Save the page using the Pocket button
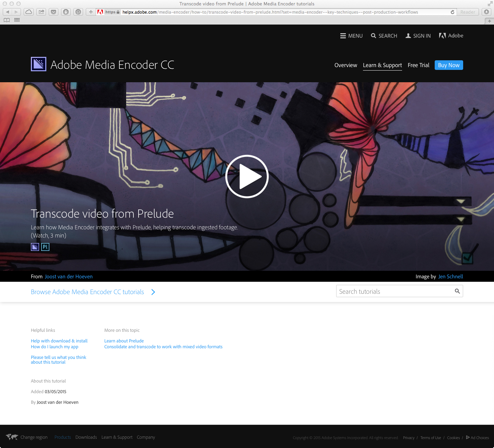Viewport: 494px width, 448px height. pyautogui.click(x=54, y=12)
